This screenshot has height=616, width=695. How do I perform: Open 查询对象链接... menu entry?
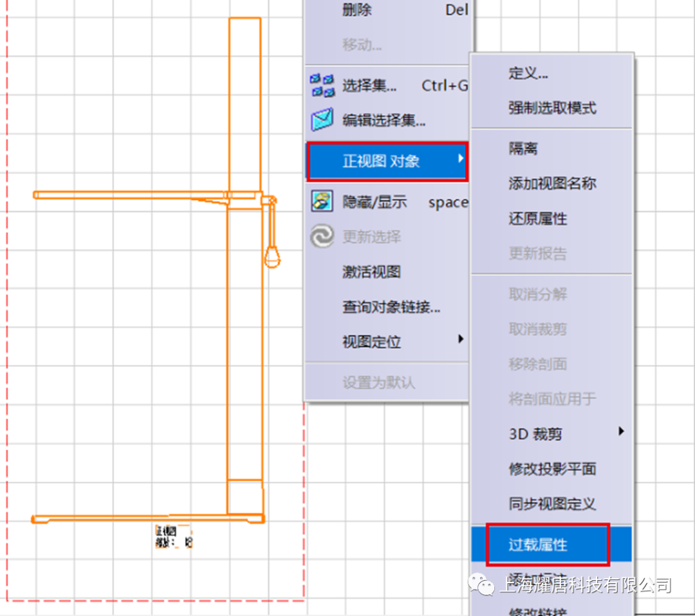391,307
